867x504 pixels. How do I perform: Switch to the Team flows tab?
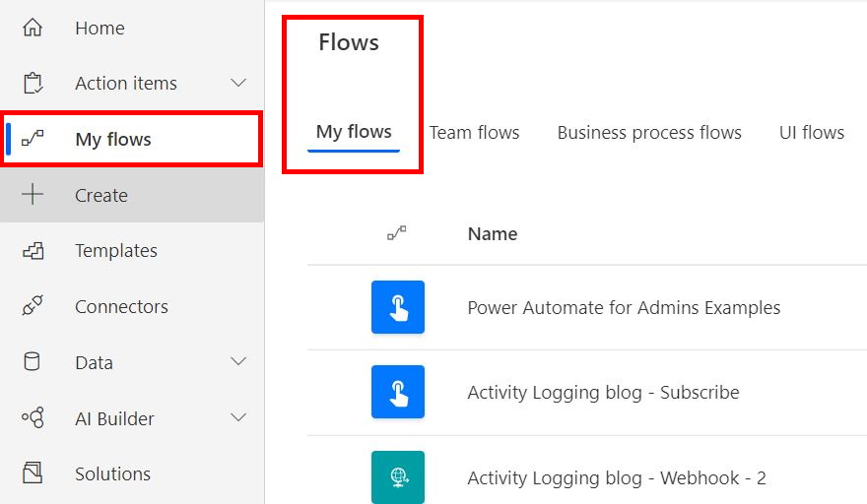(475, 133)
